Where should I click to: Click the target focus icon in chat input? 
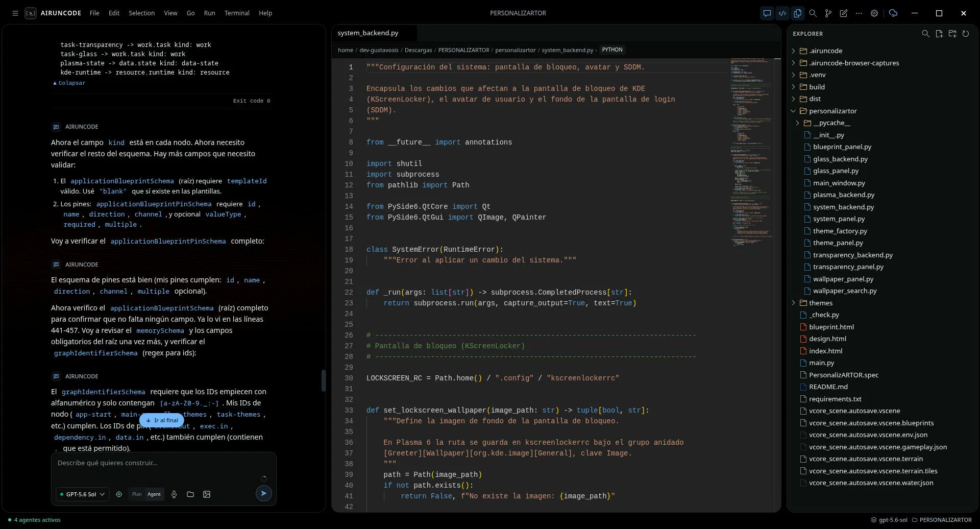click(x=119, y=494)
